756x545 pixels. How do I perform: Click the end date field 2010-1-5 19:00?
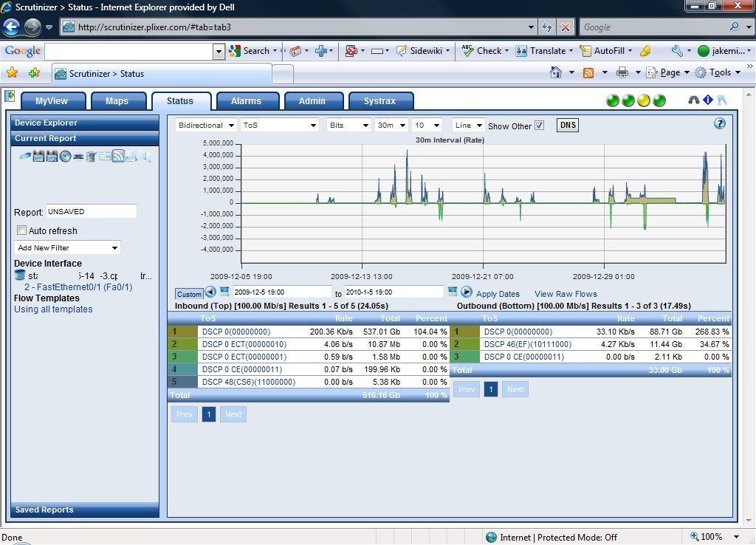394,292
